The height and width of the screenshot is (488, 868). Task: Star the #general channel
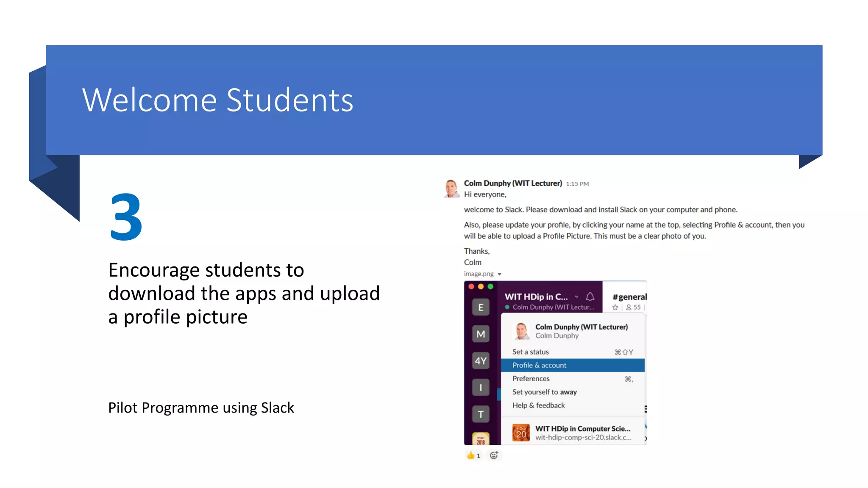click(615, 308)
